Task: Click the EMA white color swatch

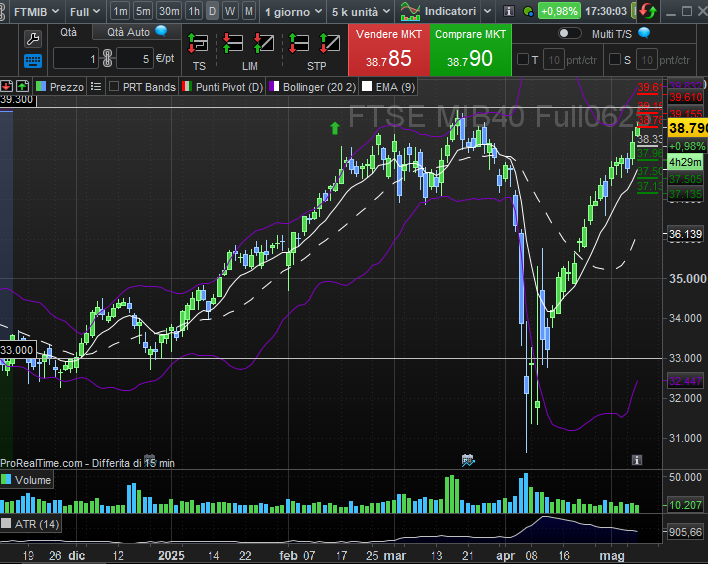Action: click(x=367, y=86)
